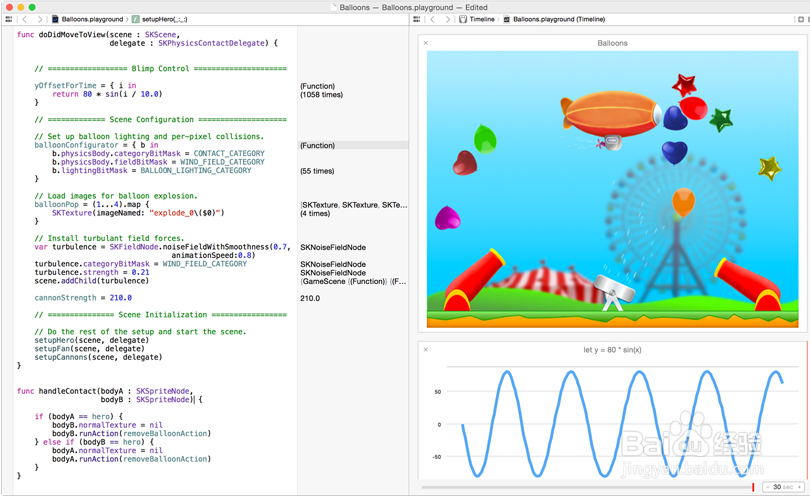The image size is (810, 497).
Task: Go back in the timeline pane history
Action: [x=432, y=19]
